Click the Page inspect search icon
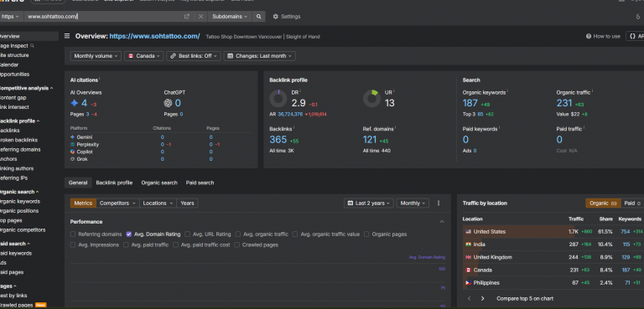 (x=33, y=46)
